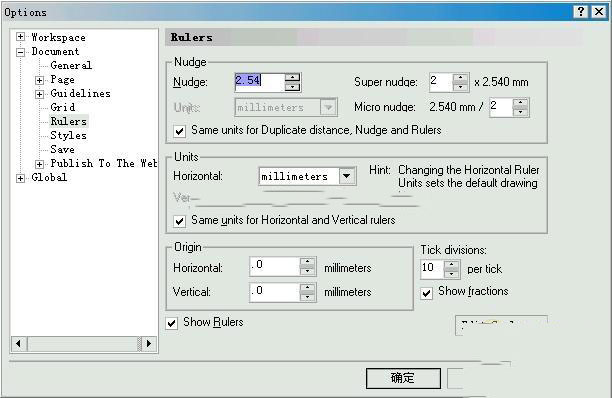This screenshot has height=398, width=612.
Task: Select General in the options tree
Action: pos(71,66)
